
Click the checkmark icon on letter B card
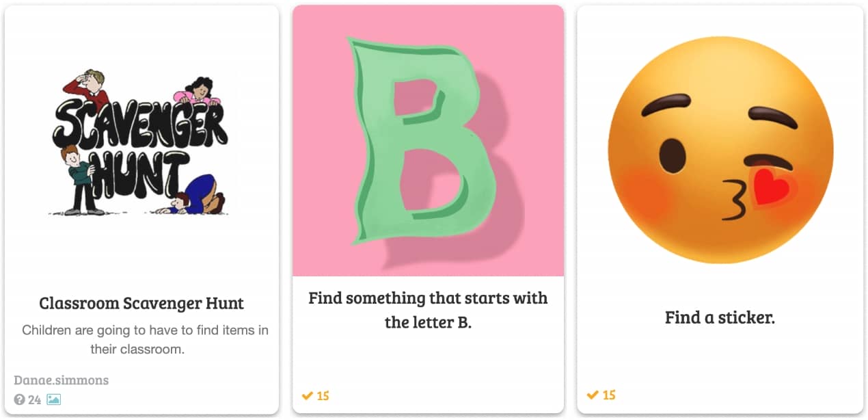point(308,395)
